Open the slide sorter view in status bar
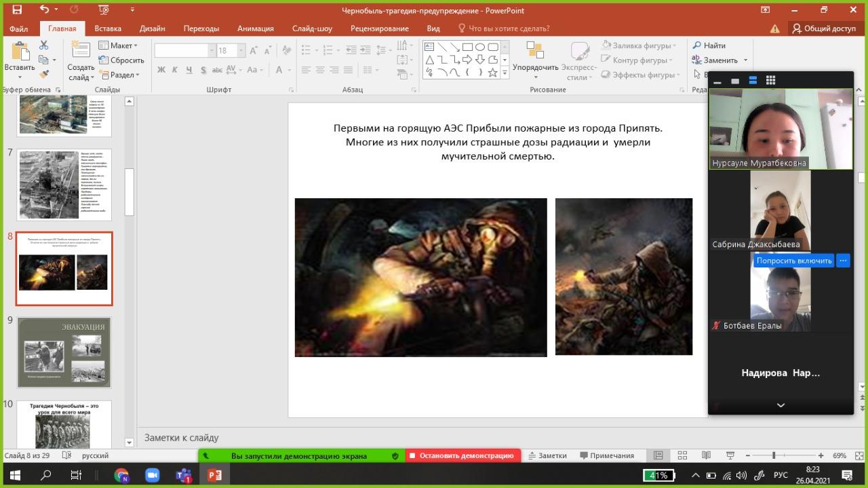The height and width of the screenshot is (488, 868). point(682,455)
